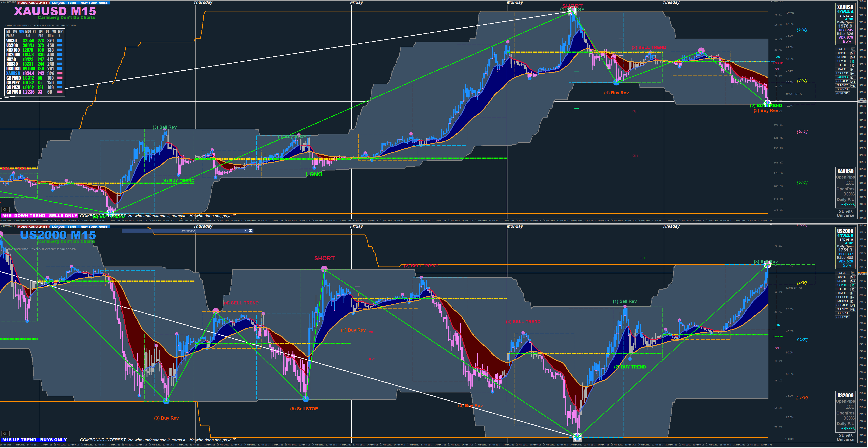Viewport: 868px width, 448px height.
Task: Collapse news reader with the up arrow
Action: pyautogui.click(x=246, y=230)
